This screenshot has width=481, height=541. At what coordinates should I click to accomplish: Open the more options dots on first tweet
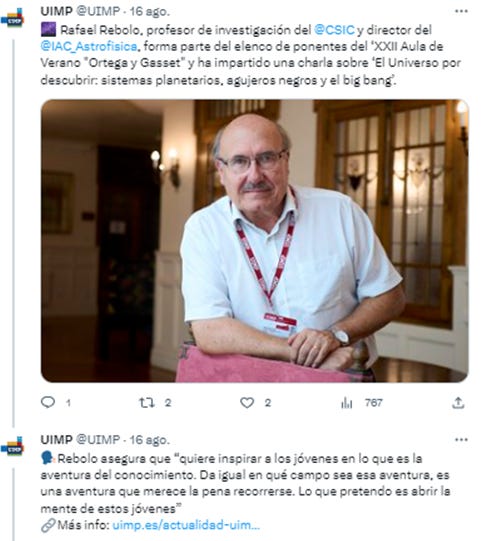461,11
